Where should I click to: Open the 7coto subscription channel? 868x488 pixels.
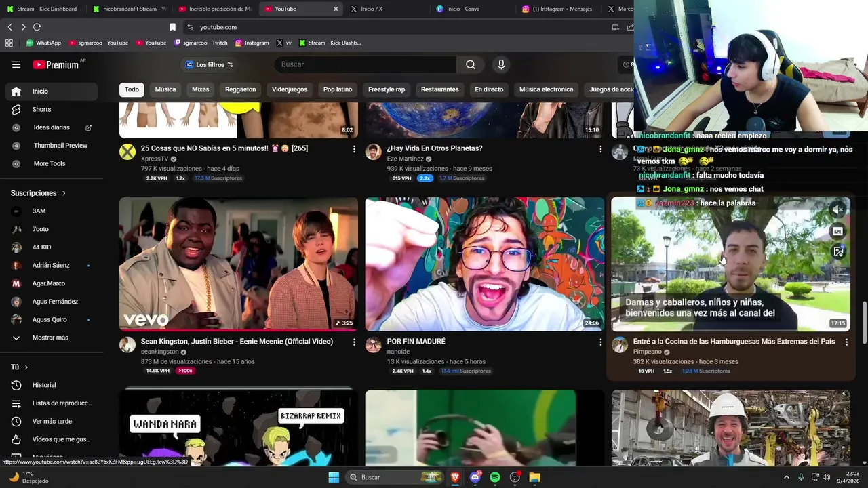(52, 229)
